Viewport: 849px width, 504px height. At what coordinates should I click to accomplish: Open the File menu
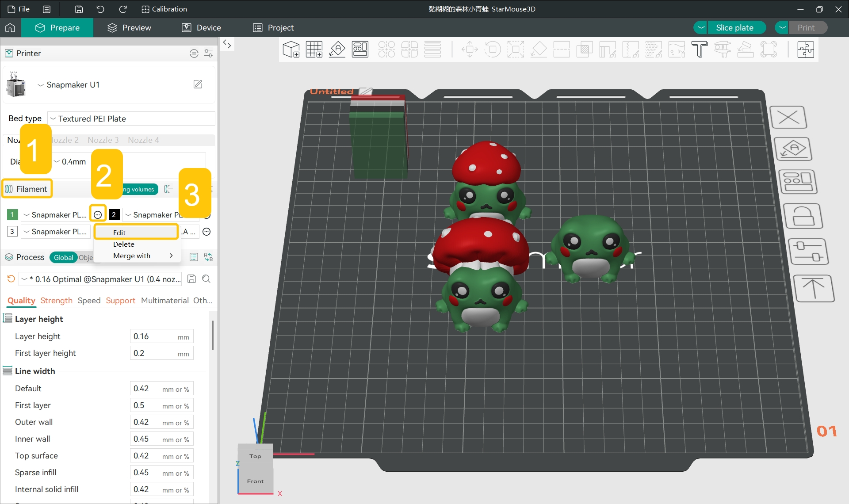19,9
